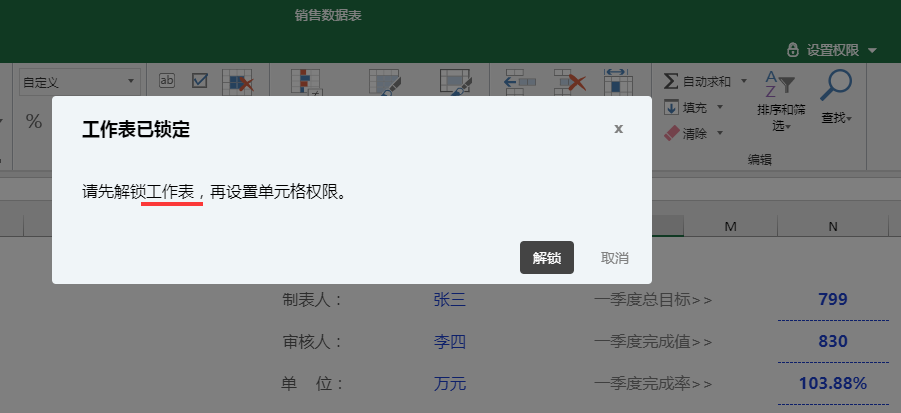Expand the 设置权限 dropdown arrow
Viewport: 901px width, 413px height.
[873, 51]
